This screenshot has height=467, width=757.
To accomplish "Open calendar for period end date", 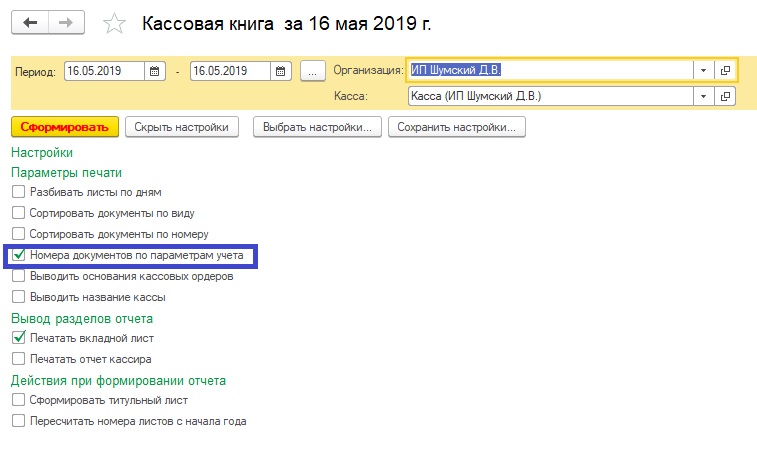I will 280,71.
